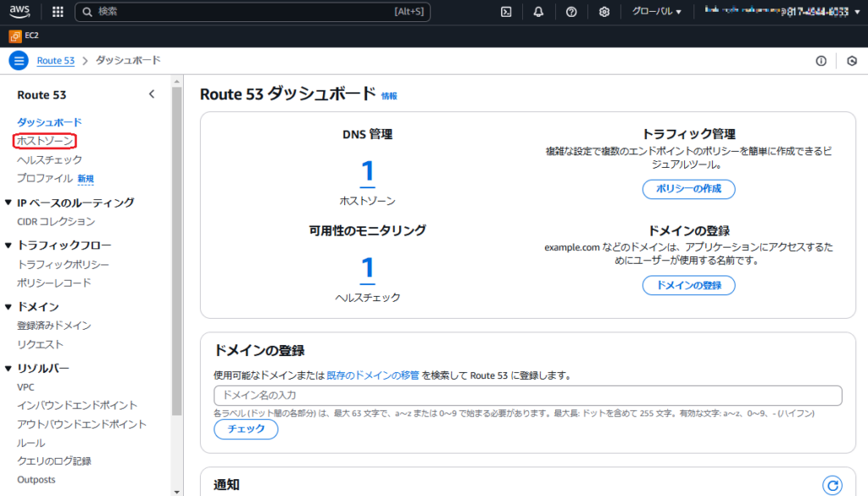The height and width of the screenshot is (496, 868).
Task: Click the search magnifier icon
Action: [x=87, y=12]
